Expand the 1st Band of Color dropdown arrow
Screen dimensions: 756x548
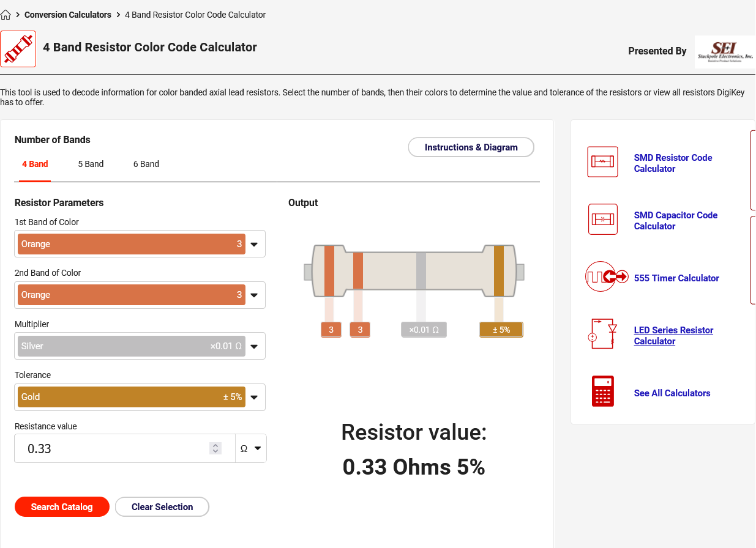pyautogui.click(x=255, y=244)
